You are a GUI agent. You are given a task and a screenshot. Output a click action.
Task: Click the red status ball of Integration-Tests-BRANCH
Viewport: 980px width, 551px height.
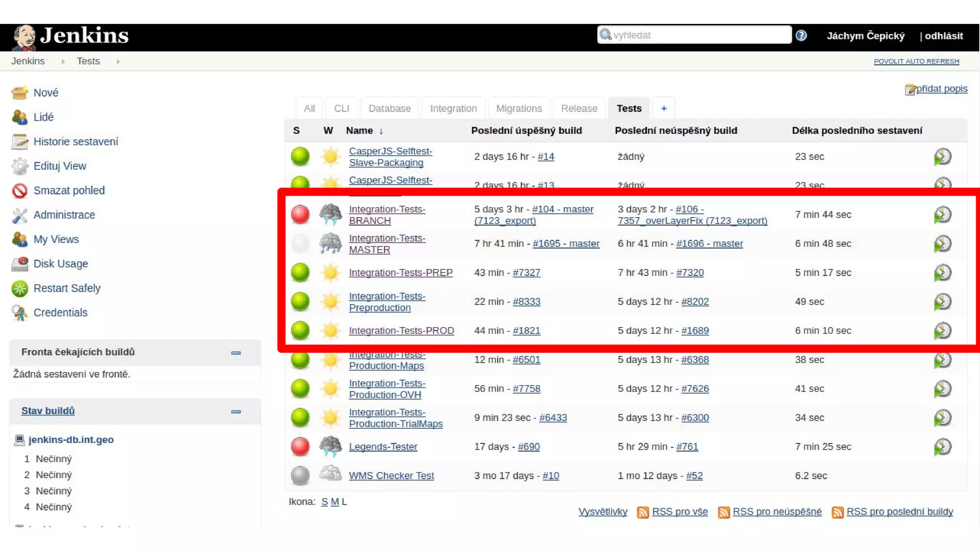coord(300,214)
